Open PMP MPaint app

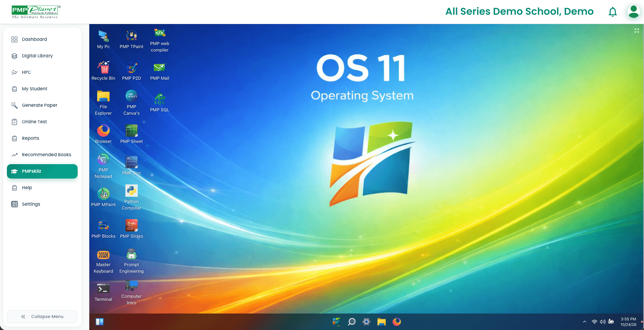click(x=103, y=197)
